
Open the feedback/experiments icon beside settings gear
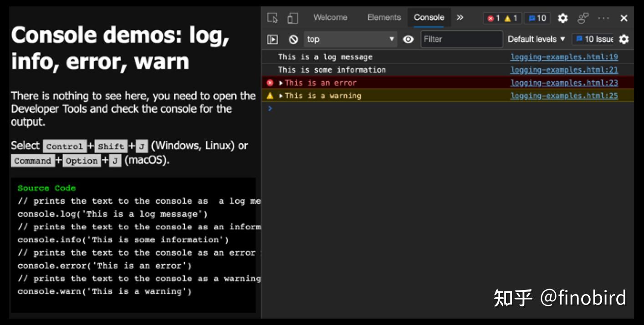583,18
